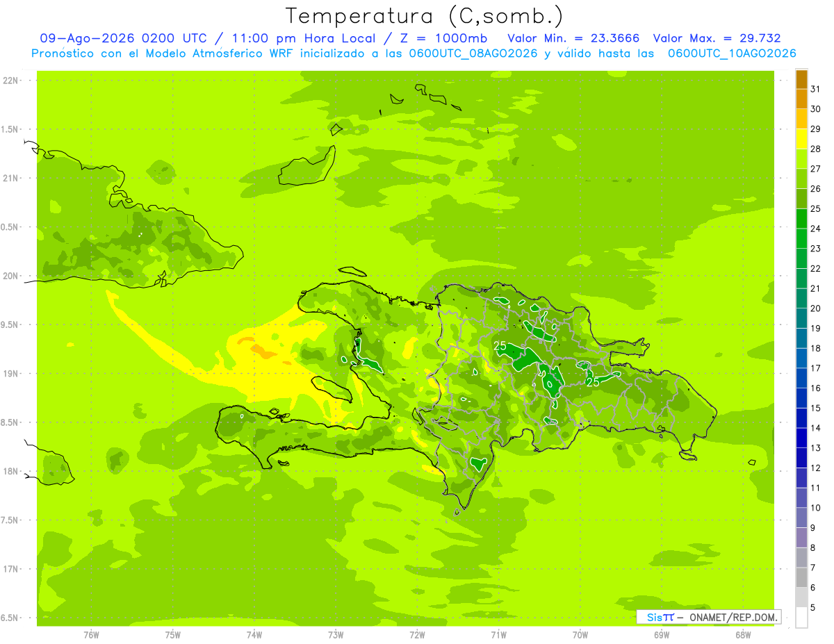This screenshot has height=644, width=834.
Task: Click the "69W" longitude axis label
Action: (662, 635)
